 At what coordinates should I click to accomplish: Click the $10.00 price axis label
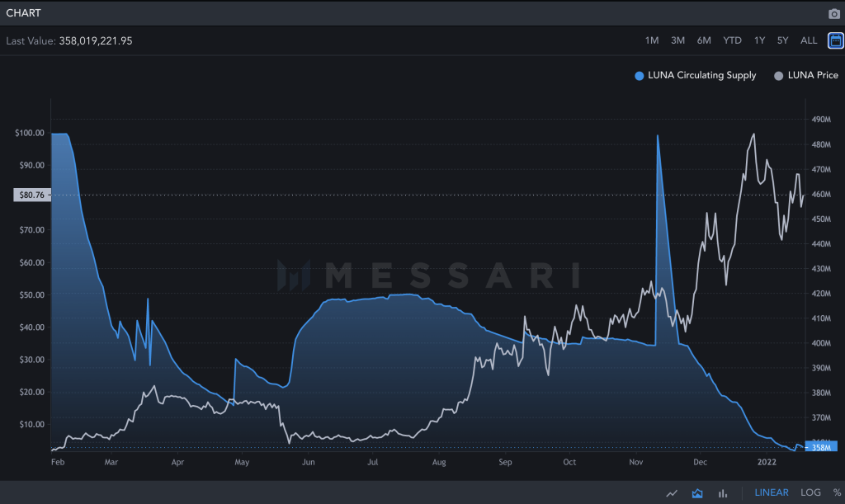click(32, 424)
